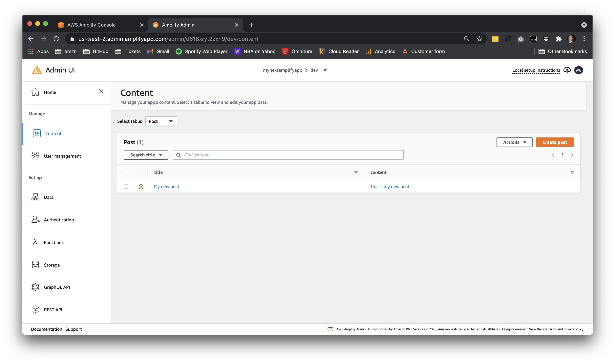Expand the Search title filter dropdown
Screen dimensions: 615x364
[x=145, y=155]
